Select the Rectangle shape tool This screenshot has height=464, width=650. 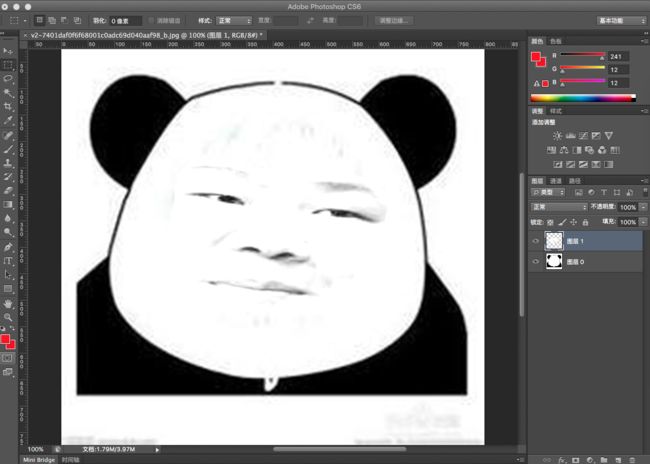point(8,289)
